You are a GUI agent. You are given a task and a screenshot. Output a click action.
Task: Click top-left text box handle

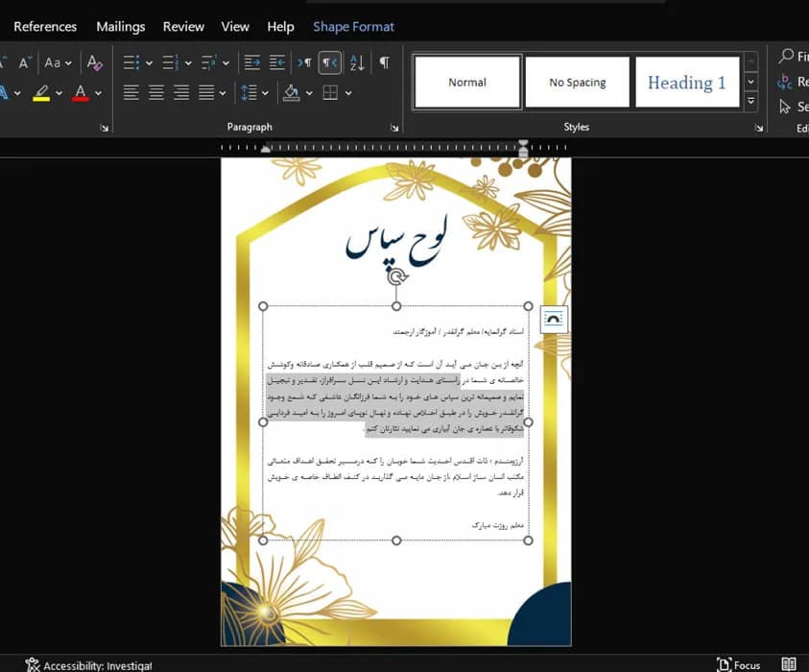[x=263, y=306]
